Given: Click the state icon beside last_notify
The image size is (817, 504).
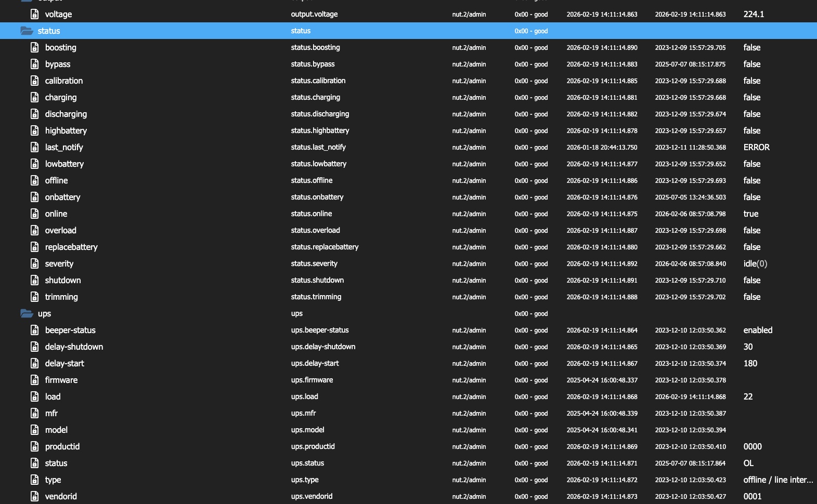Looking at the screenshot, I should click(34, 147).
